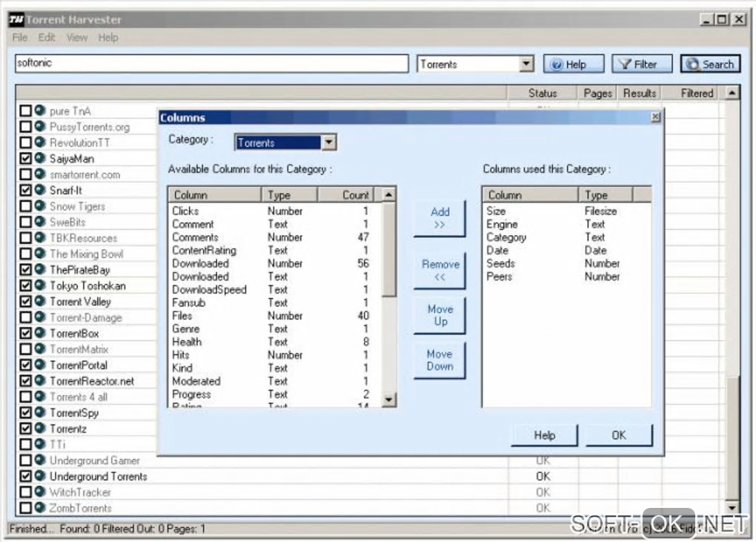Open the Edit menu
The height and width of the screenshot is (542, 756).
[47, 37]
